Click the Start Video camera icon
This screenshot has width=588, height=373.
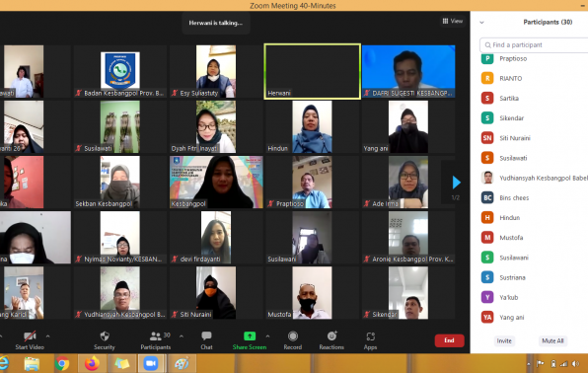pos(30,336)
